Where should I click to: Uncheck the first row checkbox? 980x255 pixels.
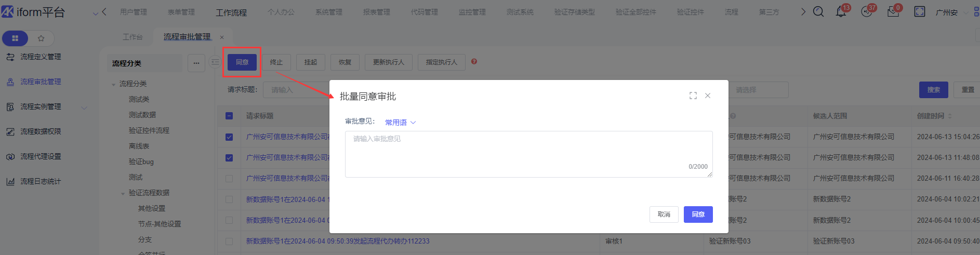(229, 137)
